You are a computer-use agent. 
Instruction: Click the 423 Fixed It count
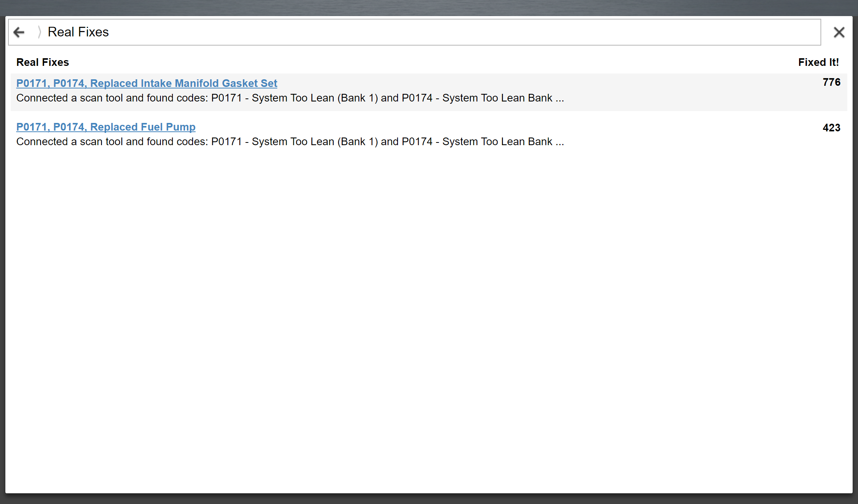coord(831,128)
